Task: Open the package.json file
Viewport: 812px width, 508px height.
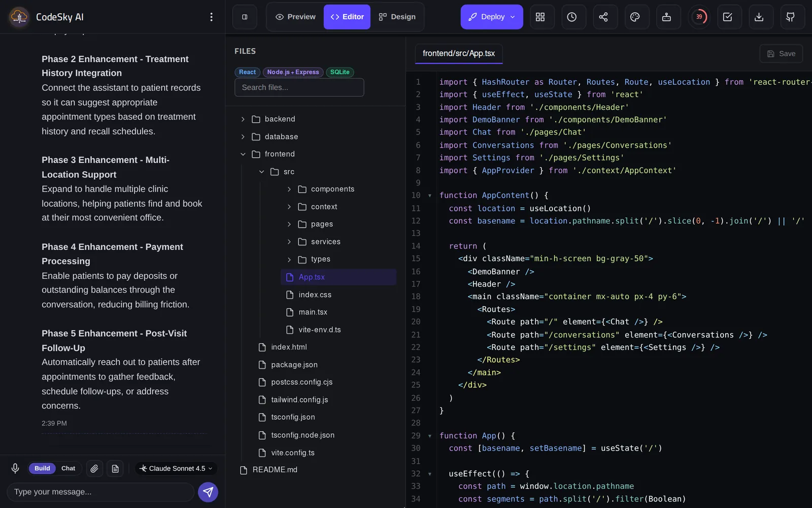Action: pos(294,365)
